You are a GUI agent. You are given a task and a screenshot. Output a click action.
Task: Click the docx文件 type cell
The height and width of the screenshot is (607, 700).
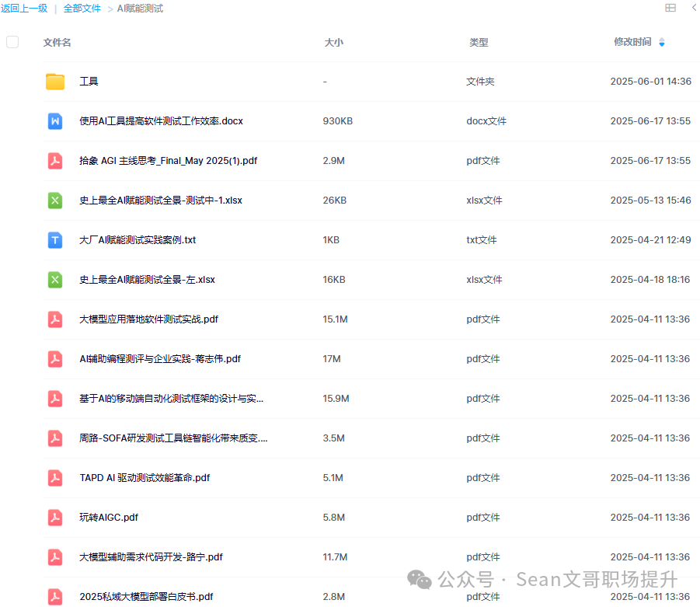point(486,121)
